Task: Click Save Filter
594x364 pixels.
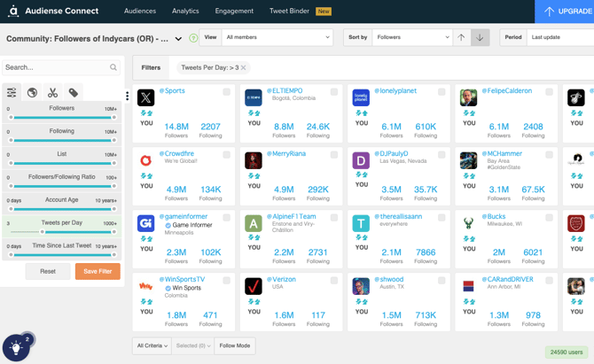Action: point(98,271)
